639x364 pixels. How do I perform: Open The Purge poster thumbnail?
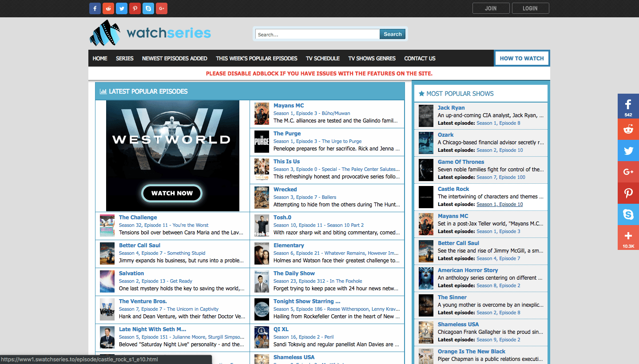(262, 142)
